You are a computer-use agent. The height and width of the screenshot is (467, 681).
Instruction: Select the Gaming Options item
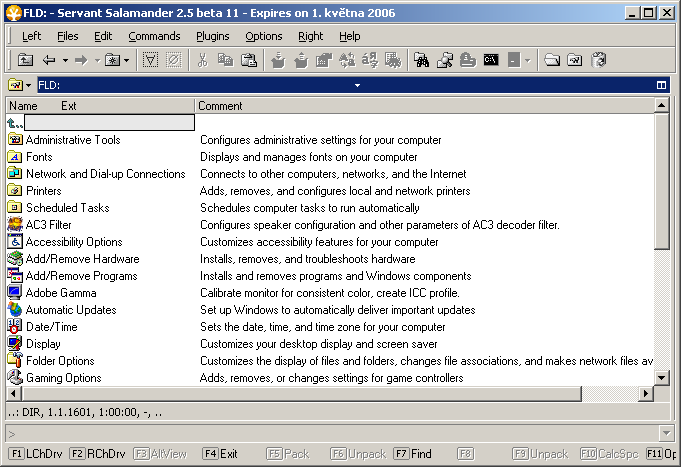(x=54, y=378)
